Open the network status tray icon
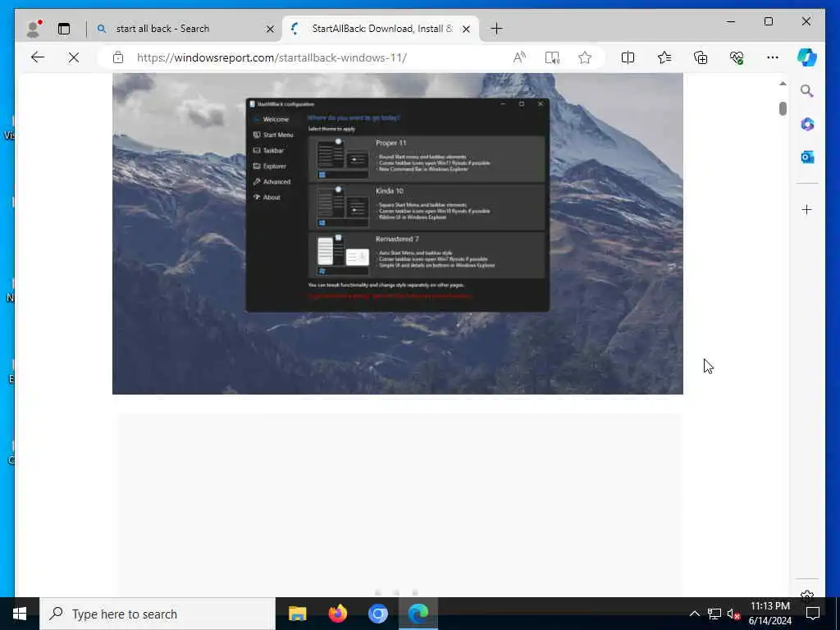 (714, 614)
